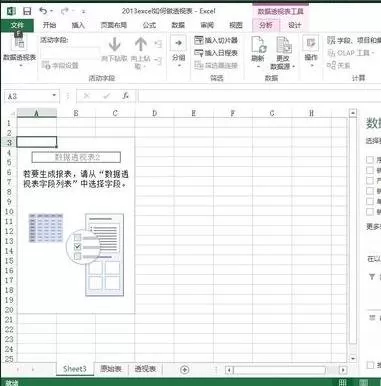Click the select-all corner triangle
Image resolution: width=381 pixels, height=386 pixels.
pos(13,114)
